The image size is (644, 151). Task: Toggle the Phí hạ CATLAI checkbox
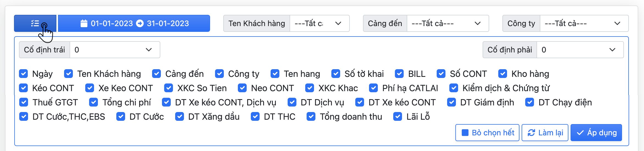pos(373,88)
